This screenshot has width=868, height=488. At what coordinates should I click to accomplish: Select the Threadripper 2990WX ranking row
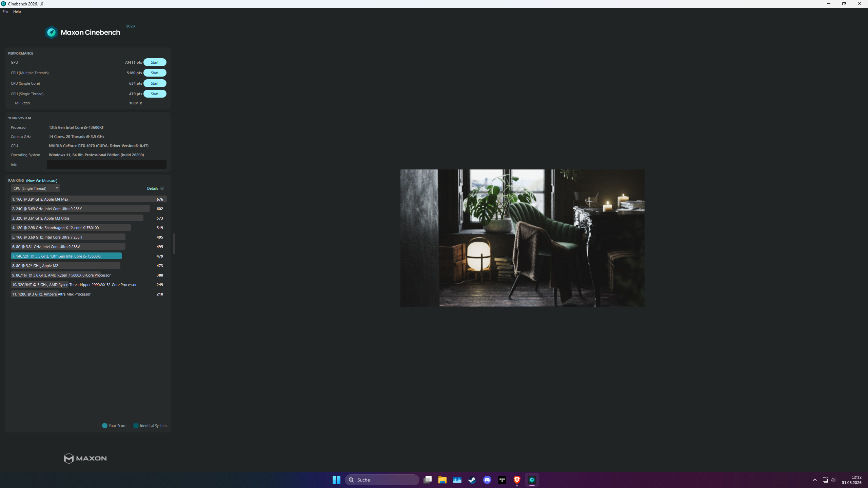point(89,285)
